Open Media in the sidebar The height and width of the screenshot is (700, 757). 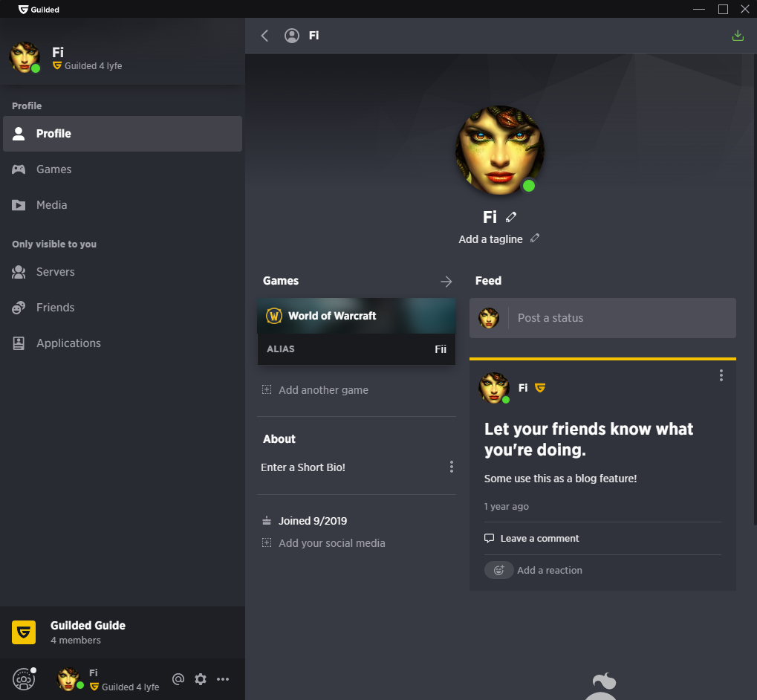pos(123,205)
